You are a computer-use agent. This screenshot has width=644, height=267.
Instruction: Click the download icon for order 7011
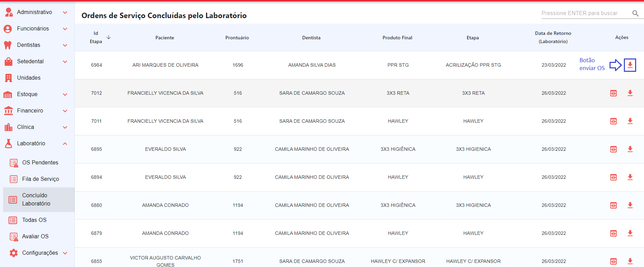pyautogui.click(x=630, y=121)
